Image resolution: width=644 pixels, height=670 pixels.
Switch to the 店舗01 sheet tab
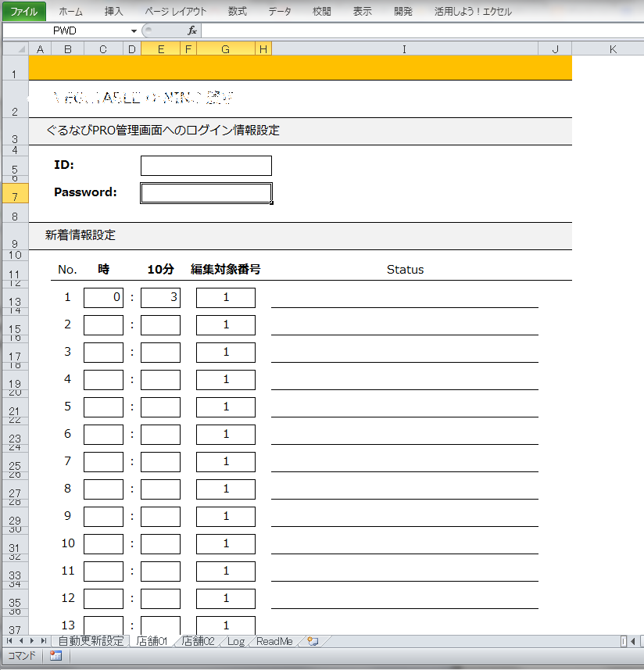[x=152, y=641]
